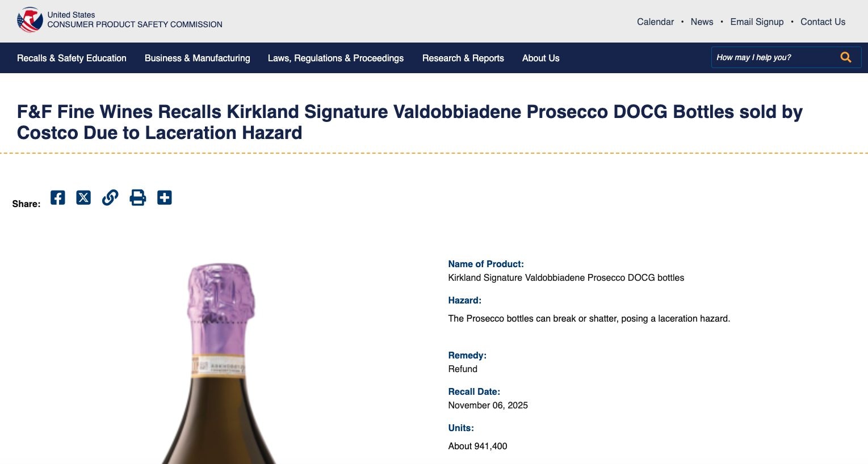Open more share options plus icon
Viewport: 868px width, 464px height.
pos(165,197)
